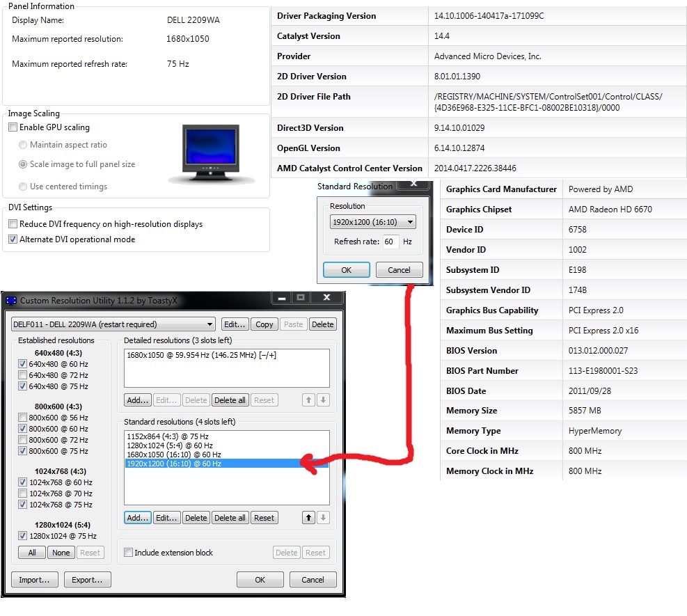
Task: Enable GPU scaling checkbox
Action: tap(13, 127)
